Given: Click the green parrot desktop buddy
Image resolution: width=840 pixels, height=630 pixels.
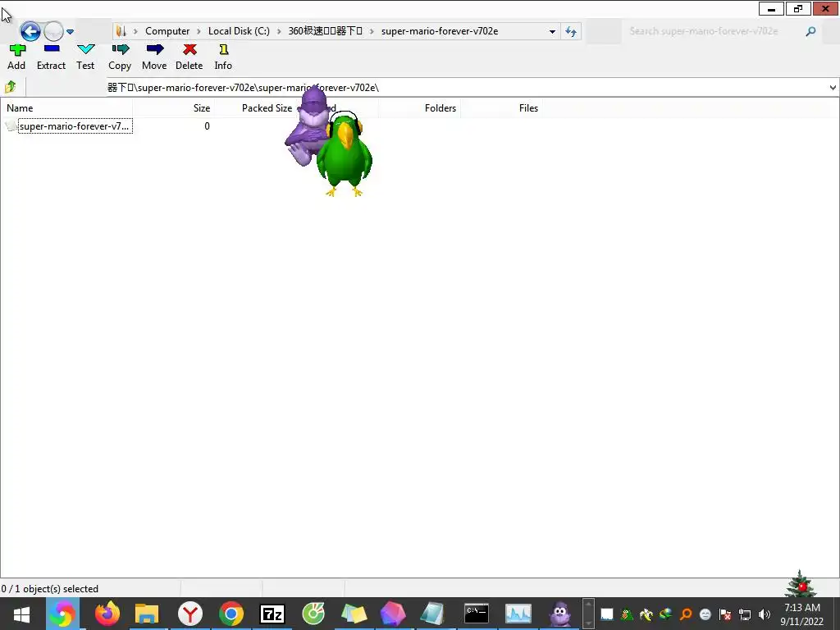Looking at the screenshot, I should [x=345, y=155].
